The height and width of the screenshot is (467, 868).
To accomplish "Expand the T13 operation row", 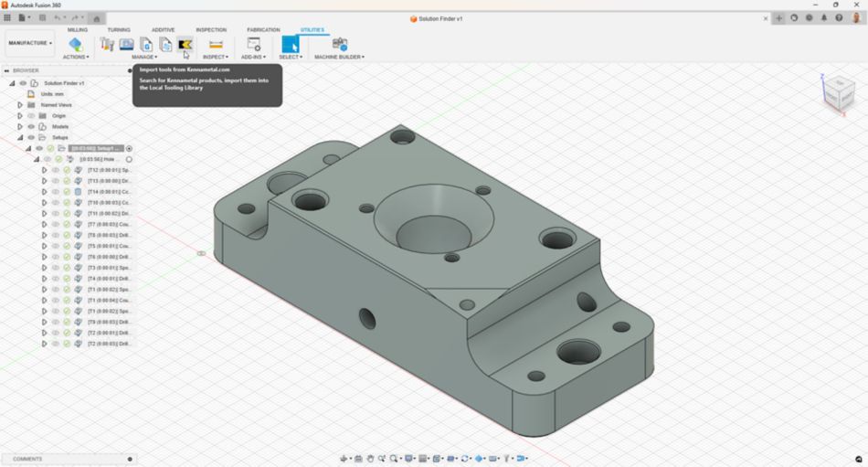I will pos(44,181).
